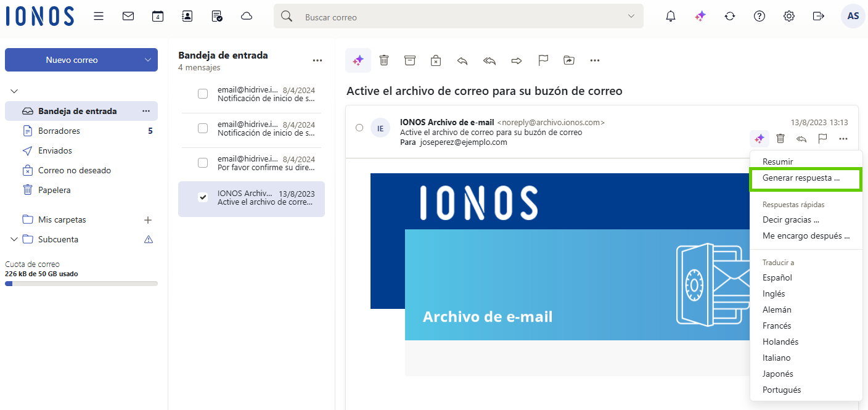
Task: Translate to Italiano
Action: (x=777, y=358)
